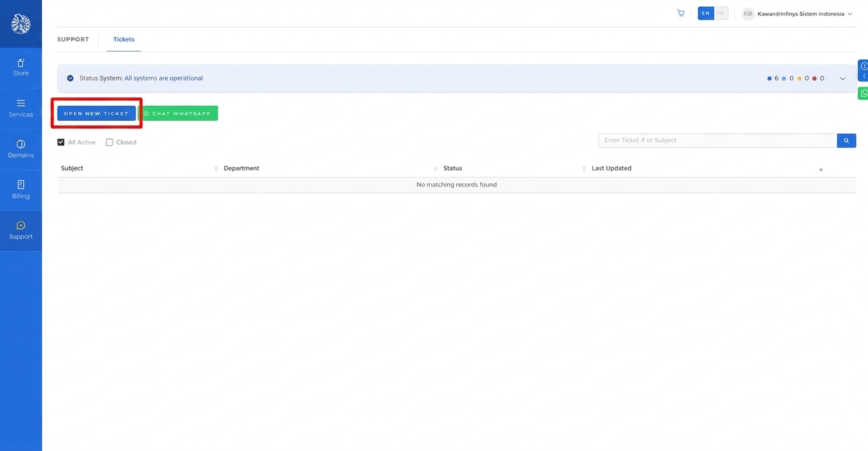Switch language to ID
This screenshot has width=868, height=451.
(x=721, y=13)
